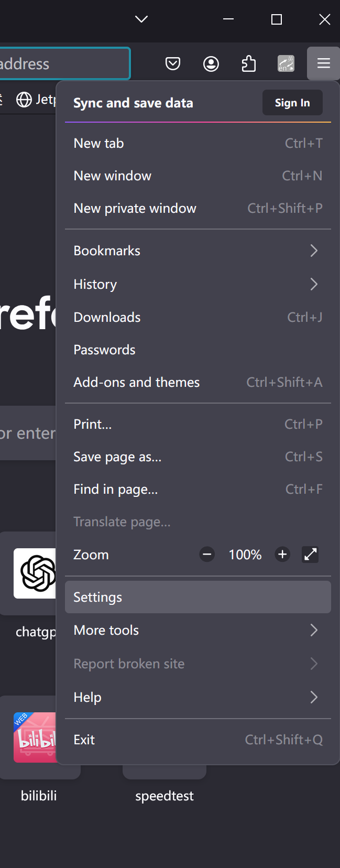Viewport: 340px width, 868px height.
Task: Click the zoom in plus button
Action: point(282,555)
